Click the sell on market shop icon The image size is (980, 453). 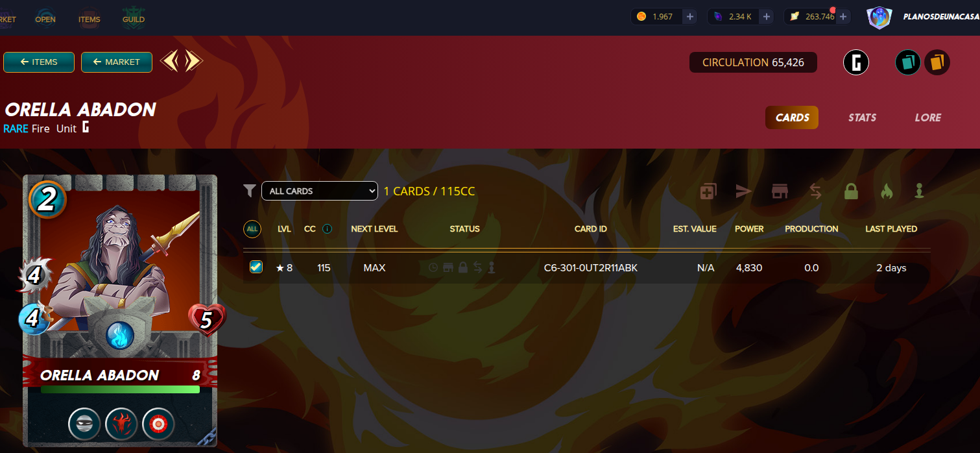click(780, 191)
